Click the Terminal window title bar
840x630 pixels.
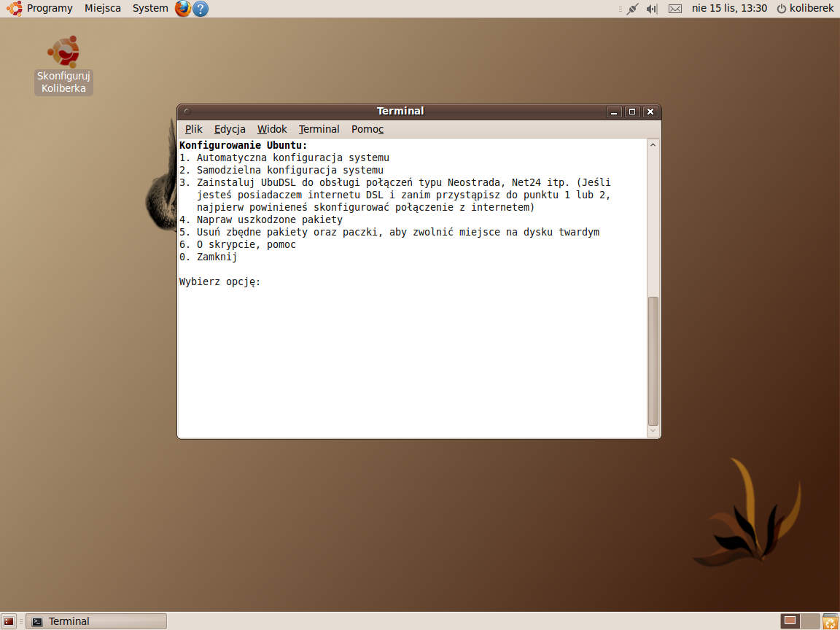click(x=400, y=112)
